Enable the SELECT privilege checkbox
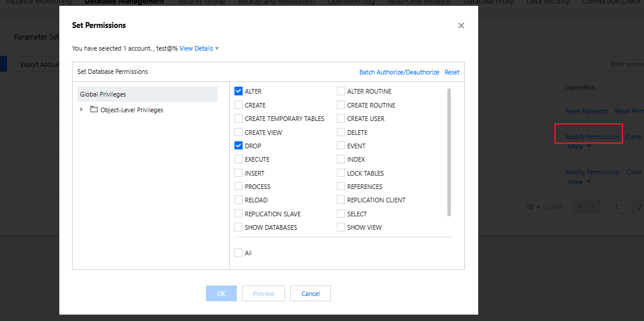Viewport: 644px width, 321px height. click(341, 214)
